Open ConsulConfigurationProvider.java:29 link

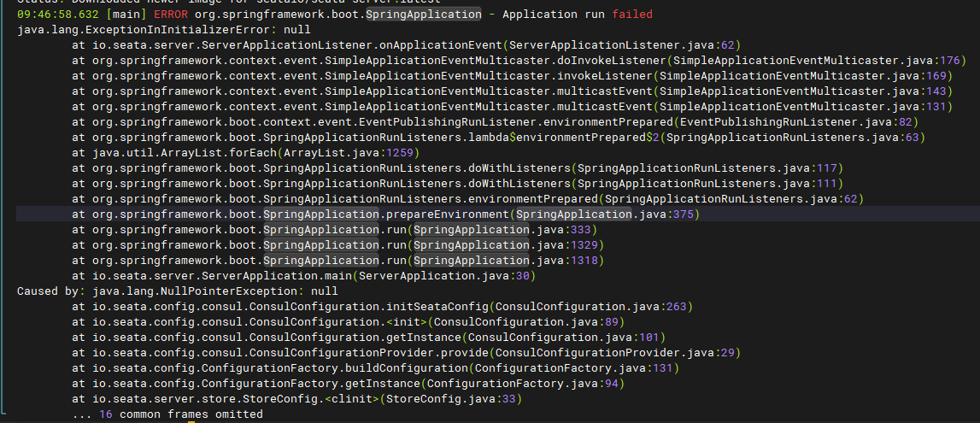615,352
